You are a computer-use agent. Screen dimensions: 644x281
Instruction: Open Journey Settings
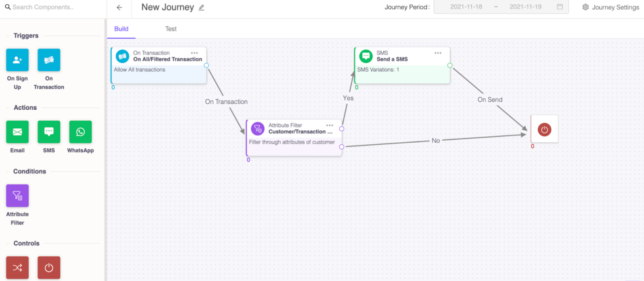[611, 7]
